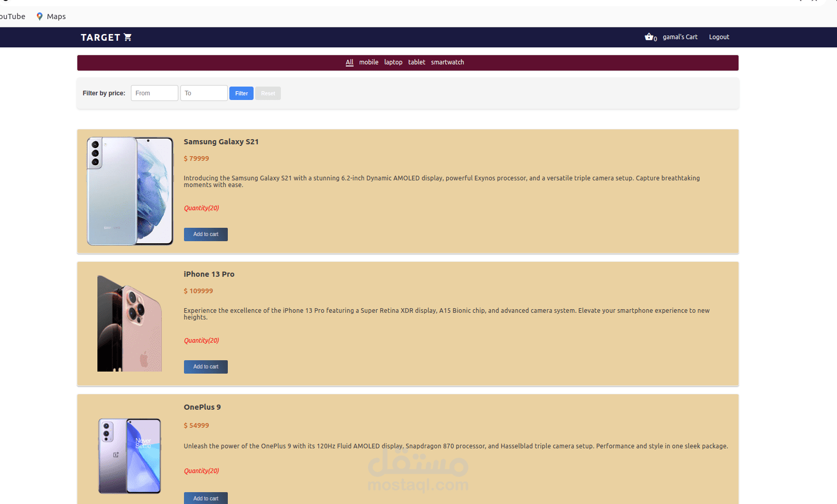Open the iPhone 13 Pro product image
This screenshot has height=504, width=837.
(x=130, y=323)
